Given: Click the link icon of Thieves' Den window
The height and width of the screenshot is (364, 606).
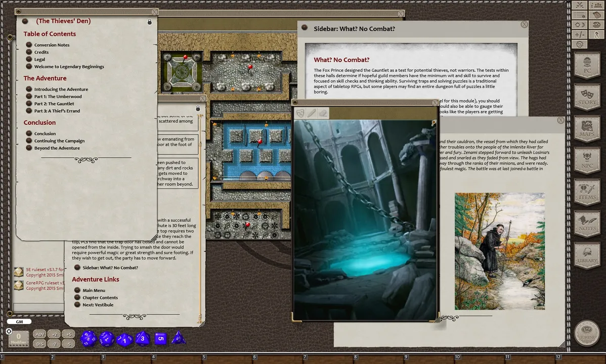Looking at the screenshot, I should pyautogui.click(x=25, y=21).
